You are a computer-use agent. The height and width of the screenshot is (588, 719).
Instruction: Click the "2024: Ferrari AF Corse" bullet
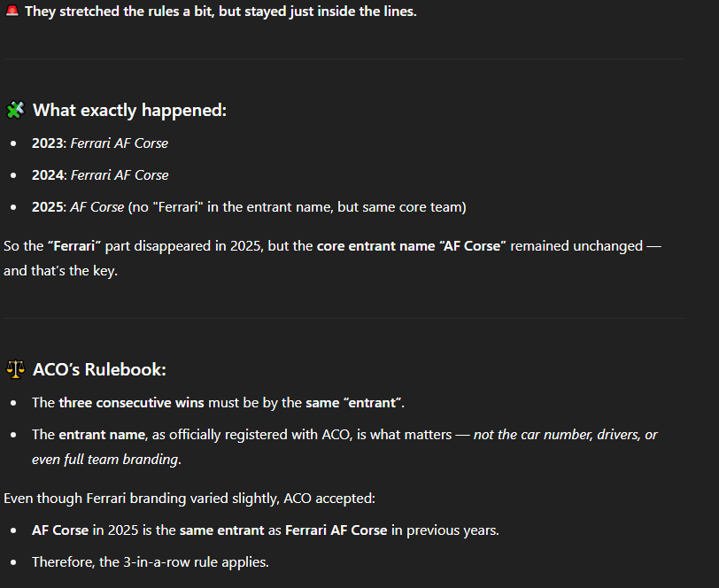[100, 175]
